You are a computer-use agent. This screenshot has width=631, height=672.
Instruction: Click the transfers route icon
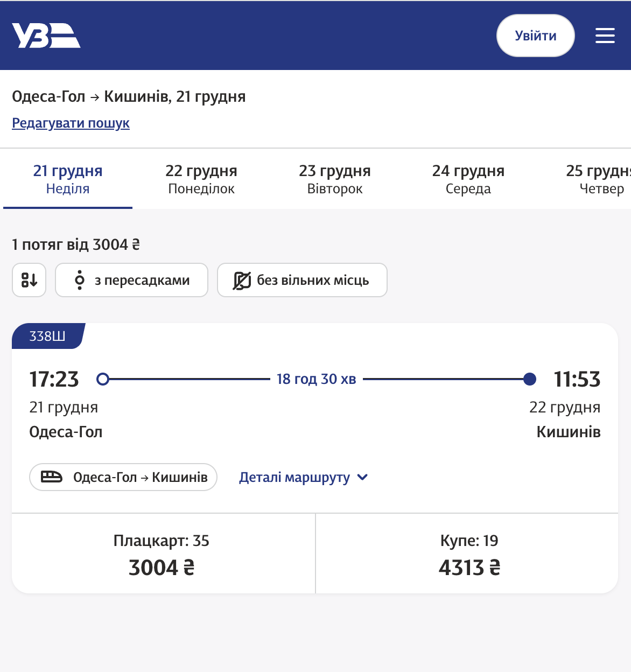tap(80, 281)
